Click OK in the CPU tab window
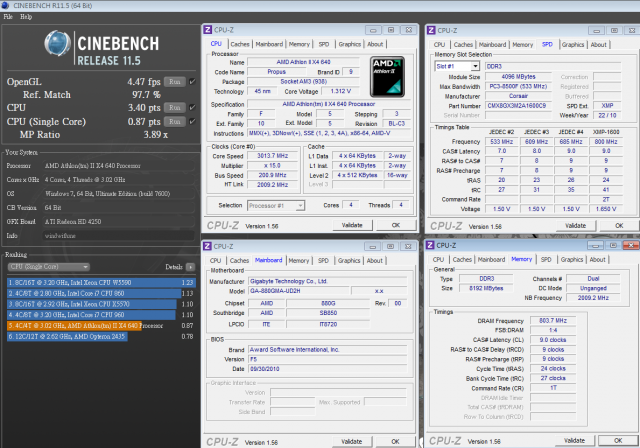This screenshot has width=640, height=448. [396, 225]
